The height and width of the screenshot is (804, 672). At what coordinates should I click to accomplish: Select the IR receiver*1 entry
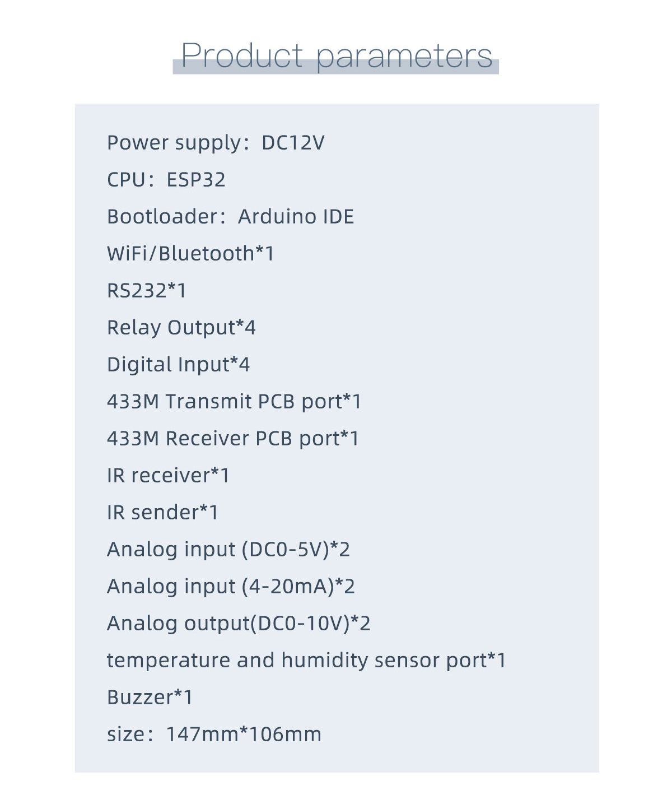169,476
